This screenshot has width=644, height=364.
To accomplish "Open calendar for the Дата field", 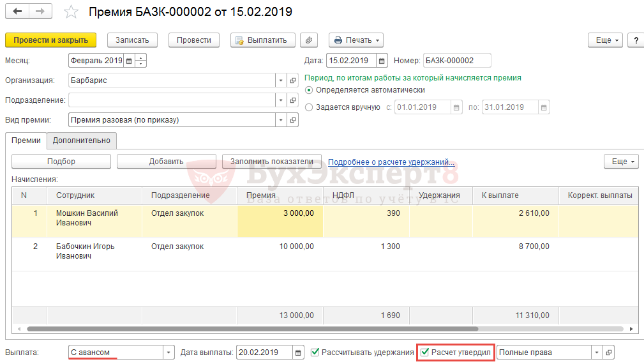I will (382, 61).
